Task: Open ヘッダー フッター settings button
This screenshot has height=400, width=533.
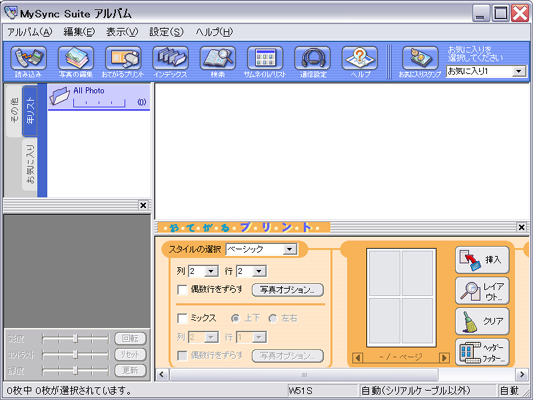Action: click(482, 352)
